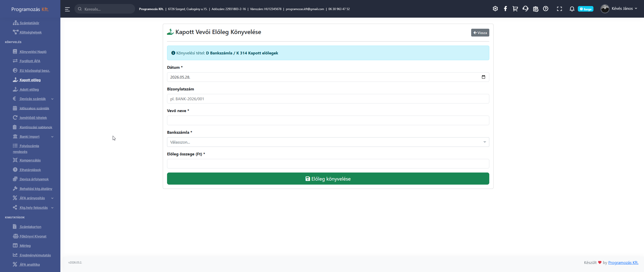Open Ismétlődő tételek in the sidebar
The height and width of the screenshot is (272, 644).
pyautogui.click(x=30, y=118)
